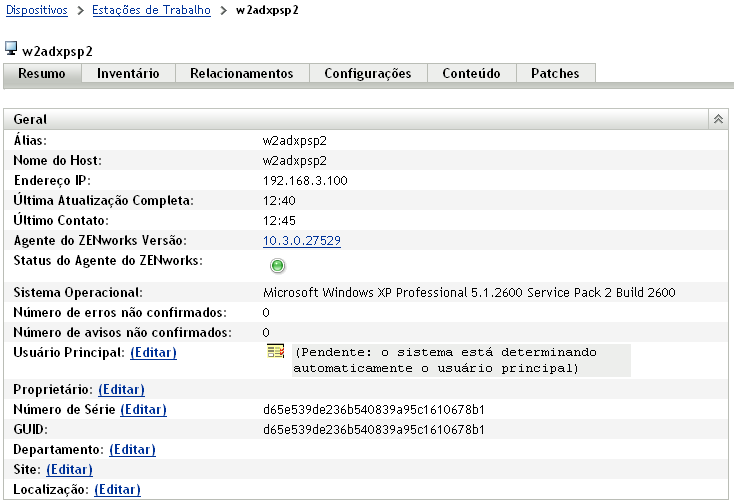Edit the Usuário Principal field
The width and height of the screenshot is (734, 502).
point(154,353)
